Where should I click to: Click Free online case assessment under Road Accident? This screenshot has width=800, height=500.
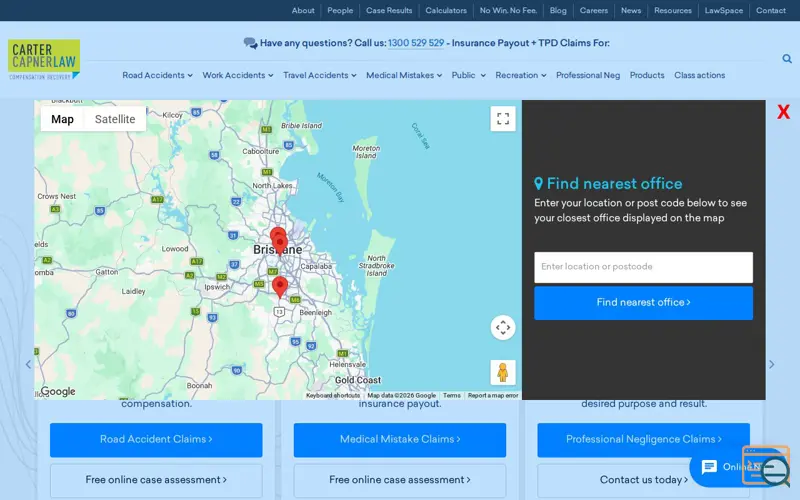(x=156, y=480)
